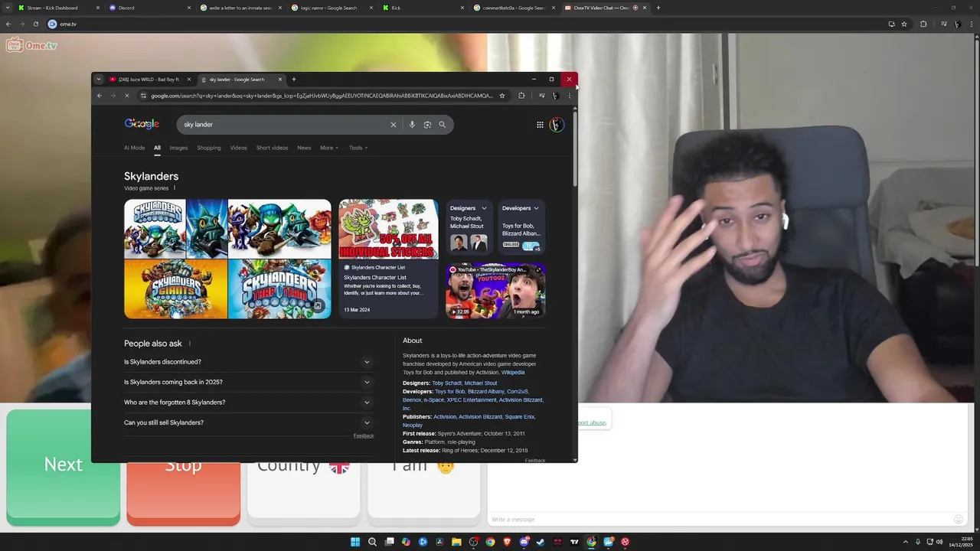Close the Juice WRLD YouTube tab
Viewport: 980px width, 551px height.
tap(189, 80)
